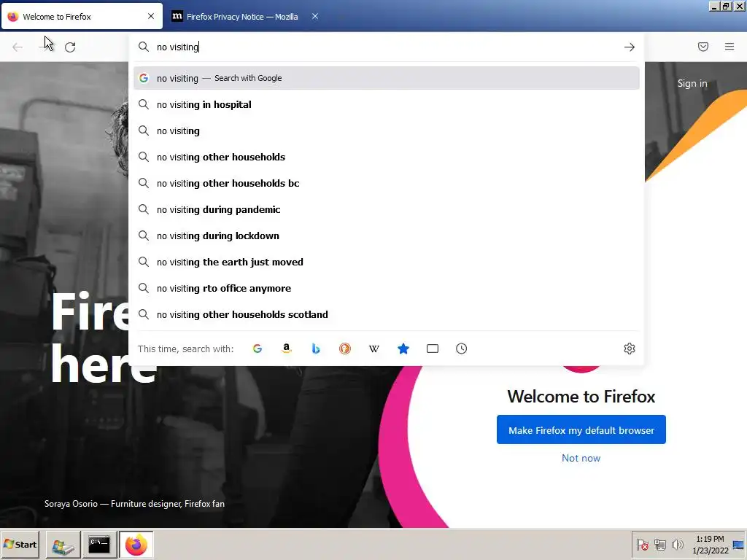Search bookmarks using the star icon
This screenshot has width=747, height=560.
[x=403, y=349]
